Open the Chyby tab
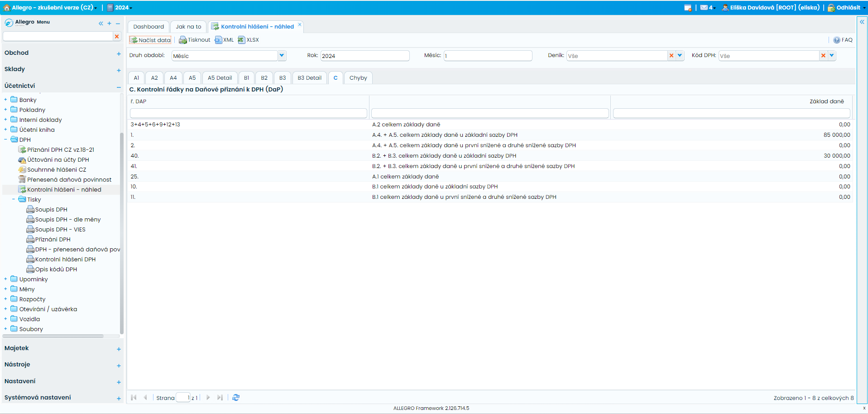The height and width of the screenshot is (414, 868). pyautogui.click(x=358, y=78)
